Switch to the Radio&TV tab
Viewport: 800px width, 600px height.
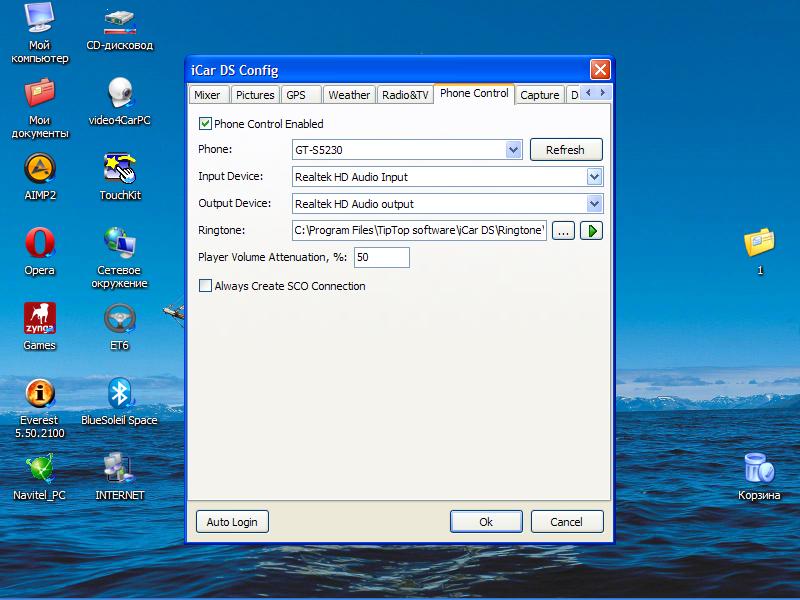click(405, 95)
